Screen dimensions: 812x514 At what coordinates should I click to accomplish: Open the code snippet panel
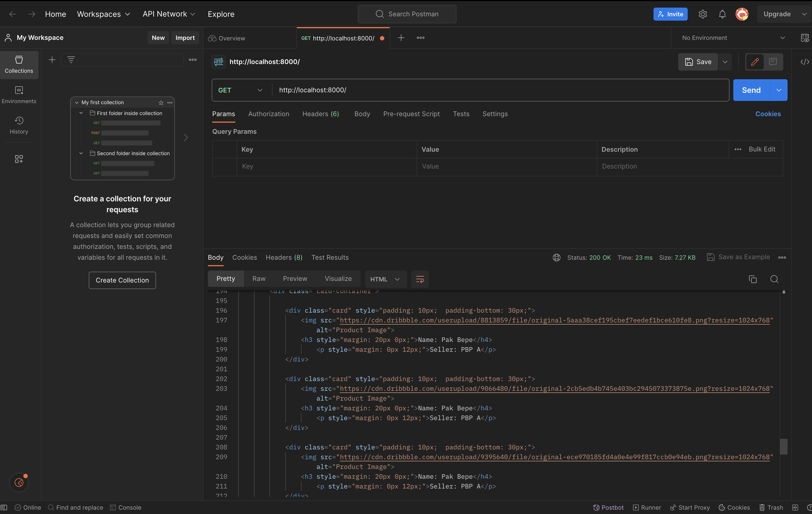pos(805,62)
